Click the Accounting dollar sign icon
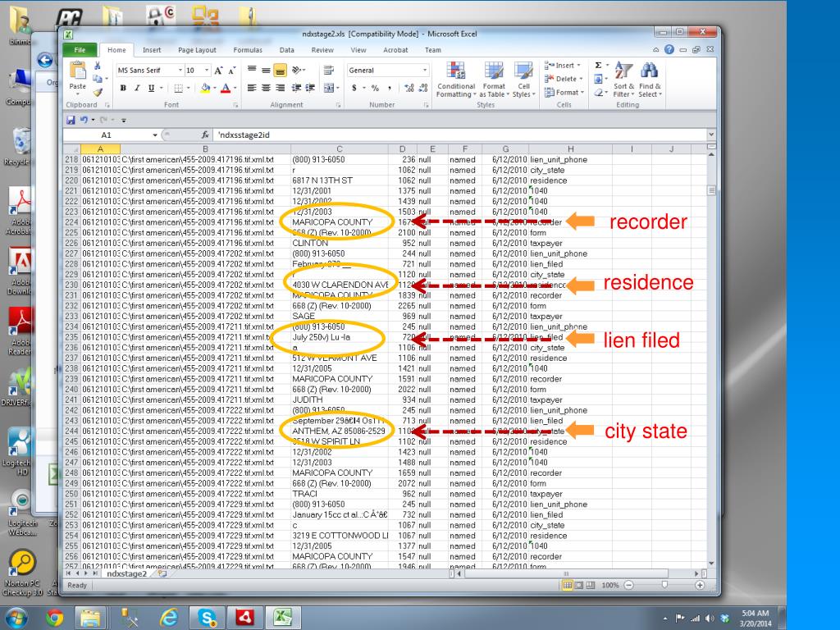Viewport: 840px width, 630px height. [354, 88]
